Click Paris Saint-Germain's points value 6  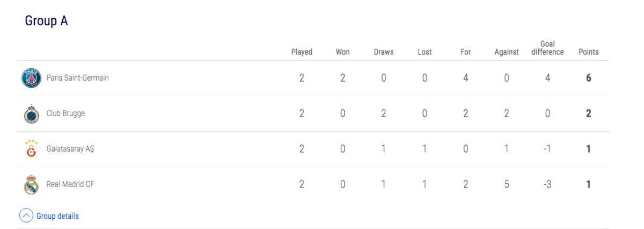[589, 78]
